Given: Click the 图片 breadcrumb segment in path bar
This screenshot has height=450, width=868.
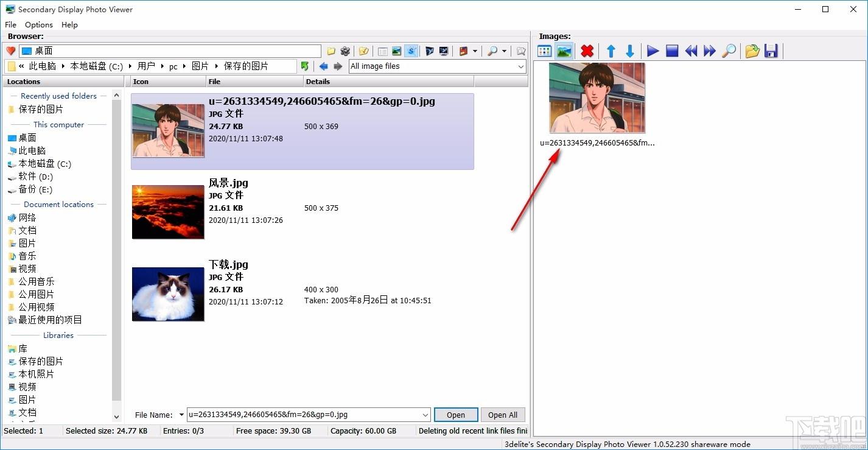Looking at the screenshot, I should click(200, 66).
